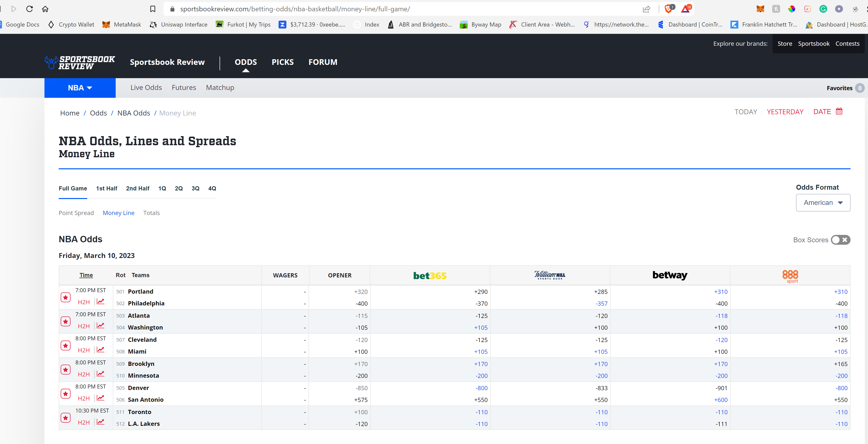Select the Totals bet type
The image size is (868, 444).
point(151,213)
